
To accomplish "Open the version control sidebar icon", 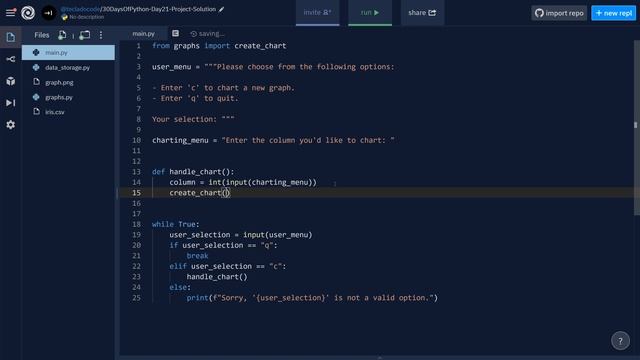I will pos(11,59).
